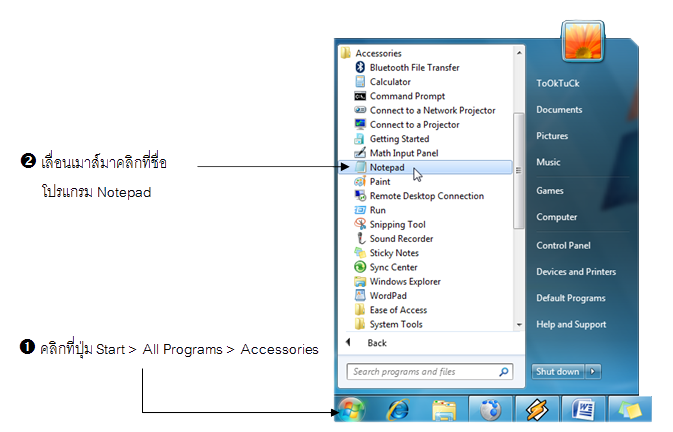This screenshot has height=432, width=673.
Task: Click the program list scrollbar thumb
Action: 518,171
